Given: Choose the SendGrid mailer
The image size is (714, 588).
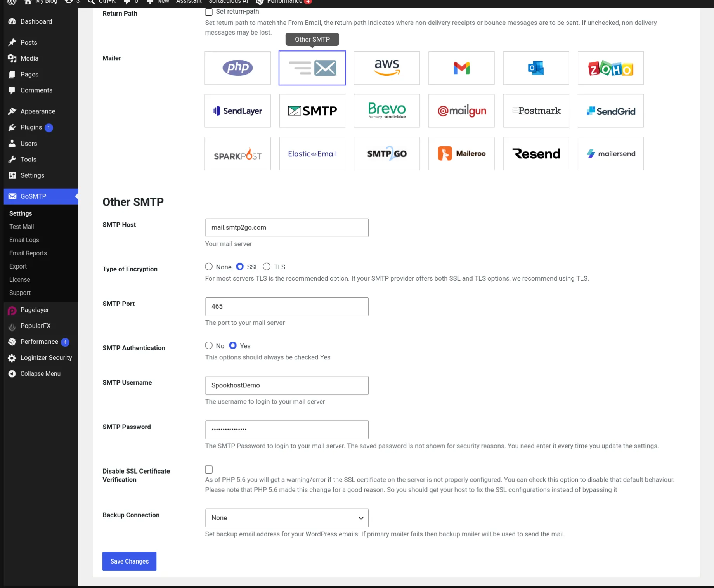Looking at the screenshot, I should pos(611,111).
